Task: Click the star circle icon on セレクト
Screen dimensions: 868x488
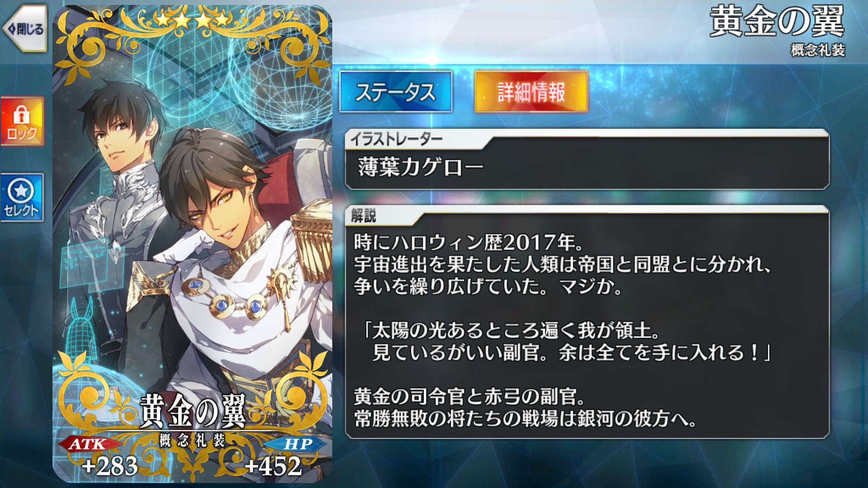Action: click(x=21, y=191)
